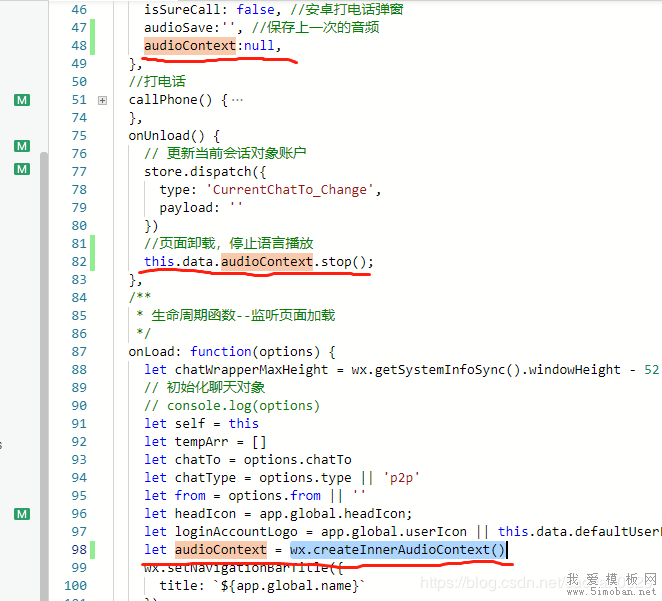
Task: Click audioContext in this.data.audioContext.stop()
Action: (x=266, y=262)
